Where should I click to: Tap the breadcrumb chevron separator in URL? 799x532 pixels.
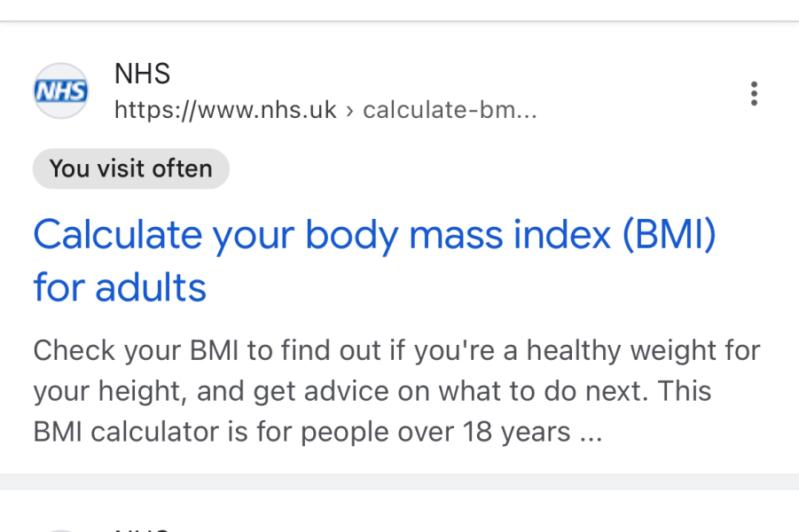350,110
